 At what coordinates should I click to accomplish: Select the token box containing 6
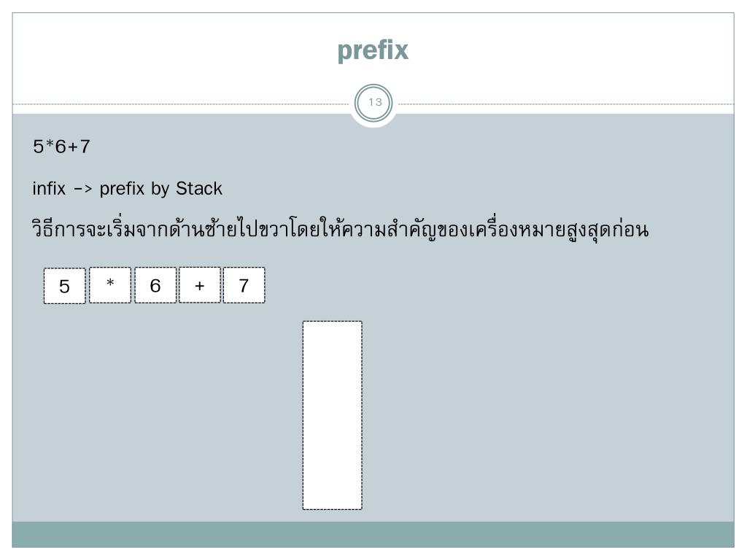pos(155,285)
